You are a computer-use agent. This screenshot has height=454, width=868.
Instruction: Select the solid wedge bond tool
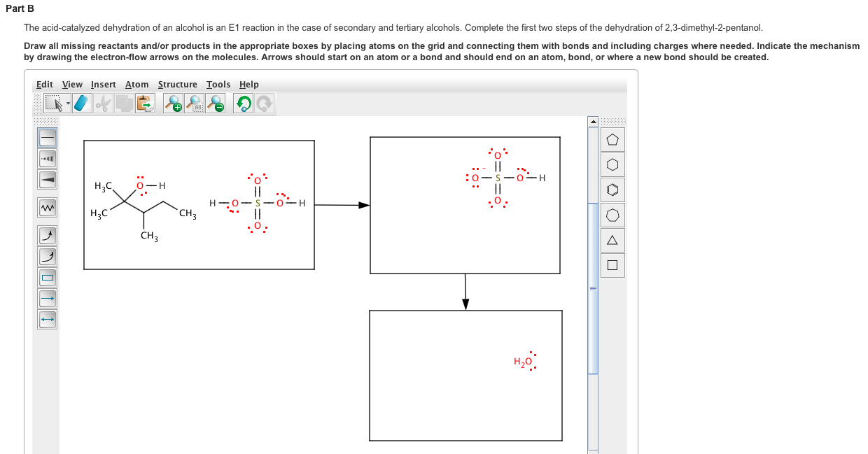click(46, 179)
